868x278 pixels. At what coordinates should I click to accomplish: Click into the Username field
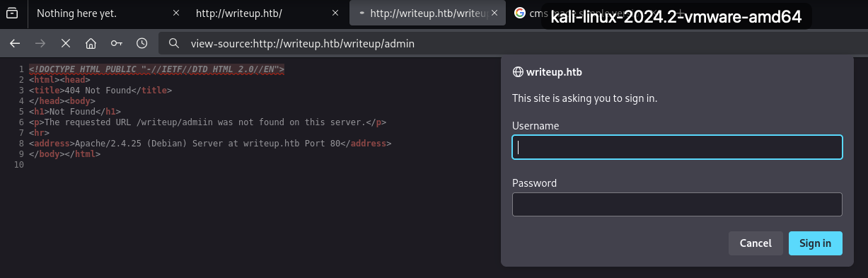677,147
